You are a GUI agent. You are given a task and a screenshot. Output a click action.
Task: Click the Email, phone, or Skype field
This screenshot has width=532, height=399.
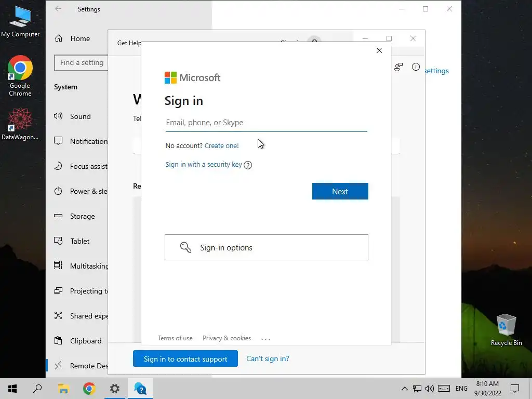coord(267,123)
